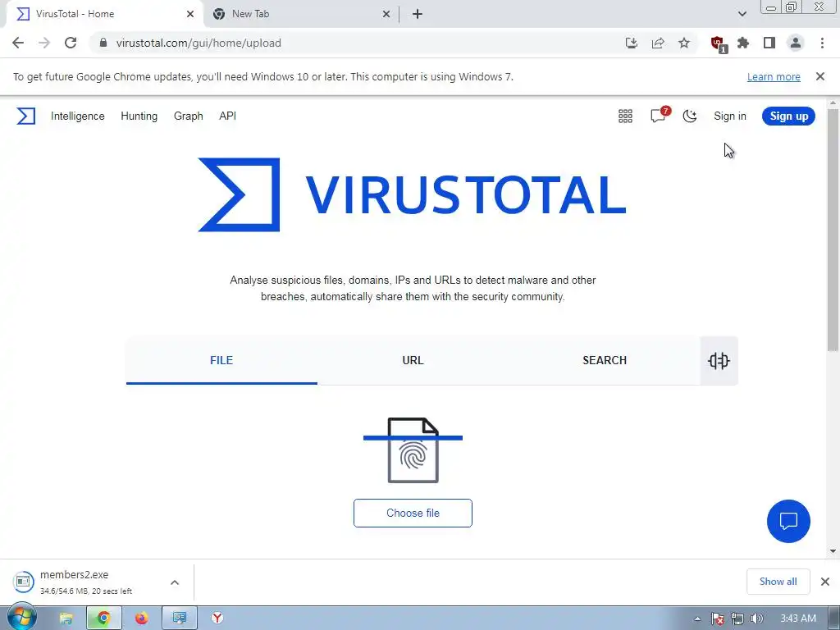This screenshot has height=630, width=840.
Task: Open the smart scan icon beside SEARCH
Action: point(719,361)
